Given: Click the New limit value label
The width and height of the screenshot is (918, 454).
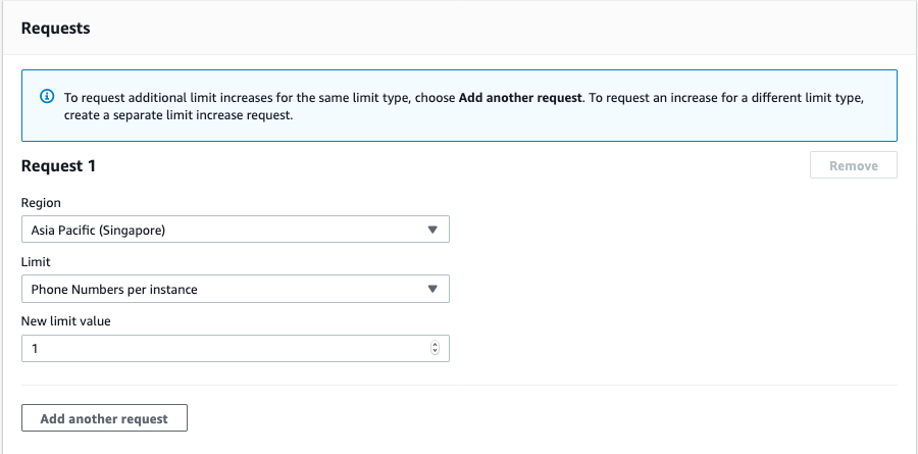Looking at the screenshot, I should coord(64,320).
